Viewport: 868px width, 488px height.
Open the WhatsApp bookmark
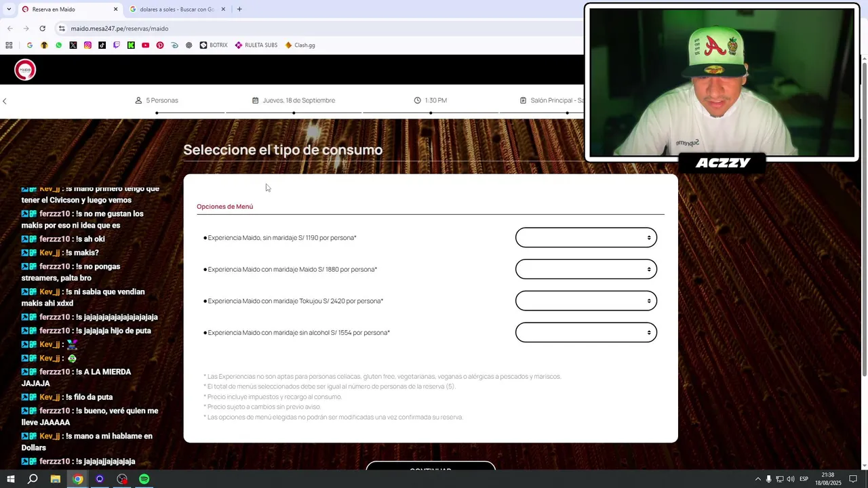(x=58, y=45)
